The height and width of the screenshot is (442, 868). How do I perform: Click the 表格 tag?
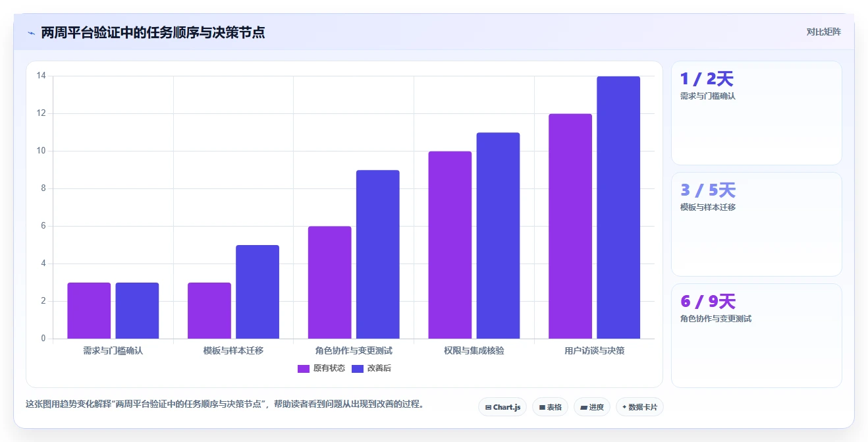point(550,407)
